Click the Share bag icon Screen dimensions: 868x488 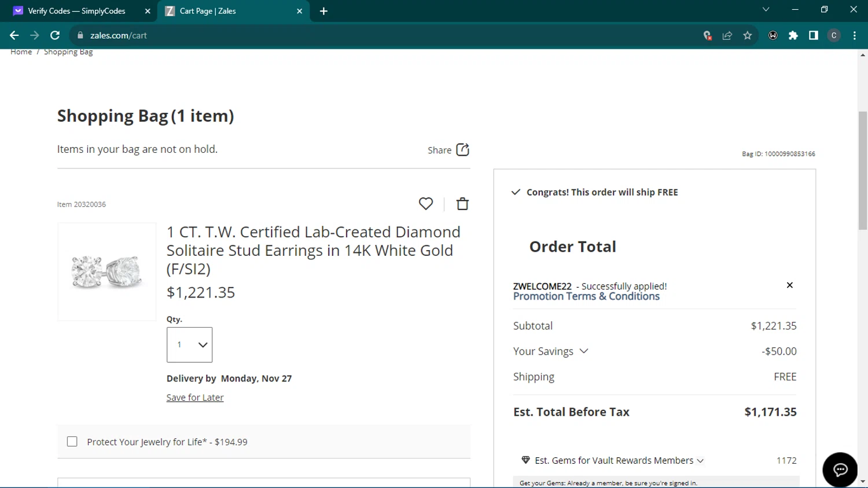[x=463, y=150]
